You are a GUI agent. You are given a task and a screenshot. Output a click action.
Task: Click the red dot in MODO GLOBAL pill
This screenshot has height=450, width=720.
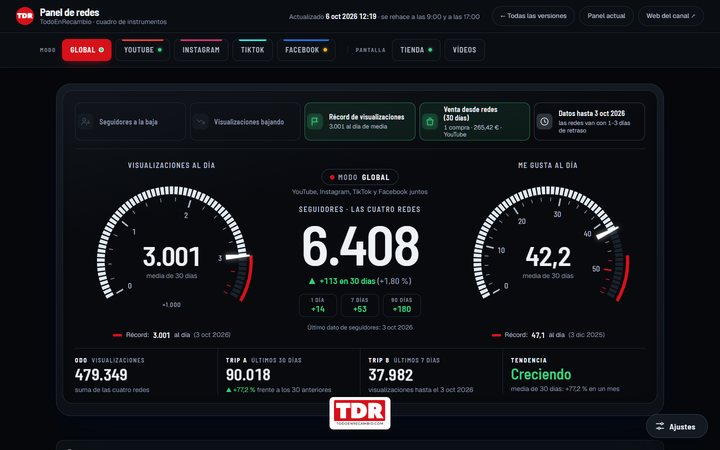pos(332,177)
